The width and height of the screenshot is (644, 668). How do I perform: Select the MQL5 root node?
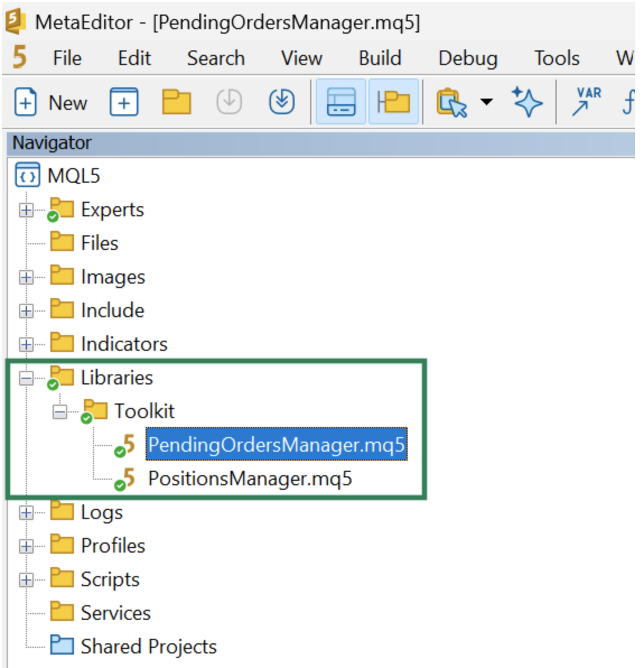[x=73, y=175]
